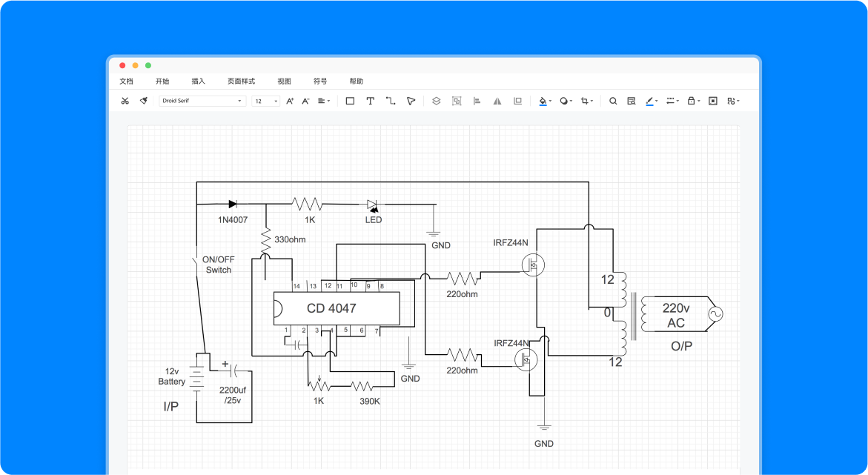Screen dimensions: 868x475
Task: Open the 页面样式 menu
Action: point(242,82)
